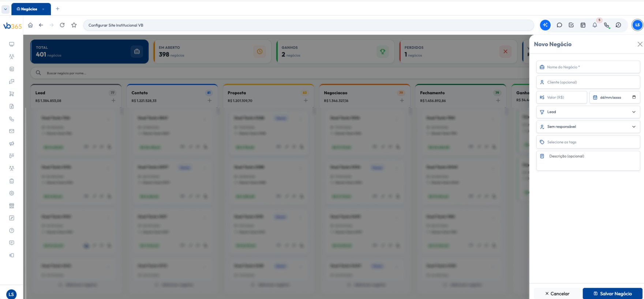Reload the page with the refresh icon

click(62, 25)
